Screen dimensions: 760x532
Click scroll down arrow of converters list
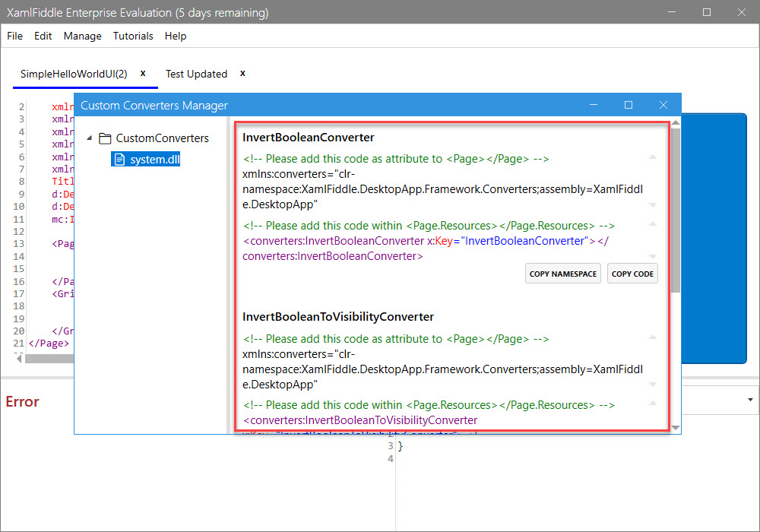pos(676,428)
